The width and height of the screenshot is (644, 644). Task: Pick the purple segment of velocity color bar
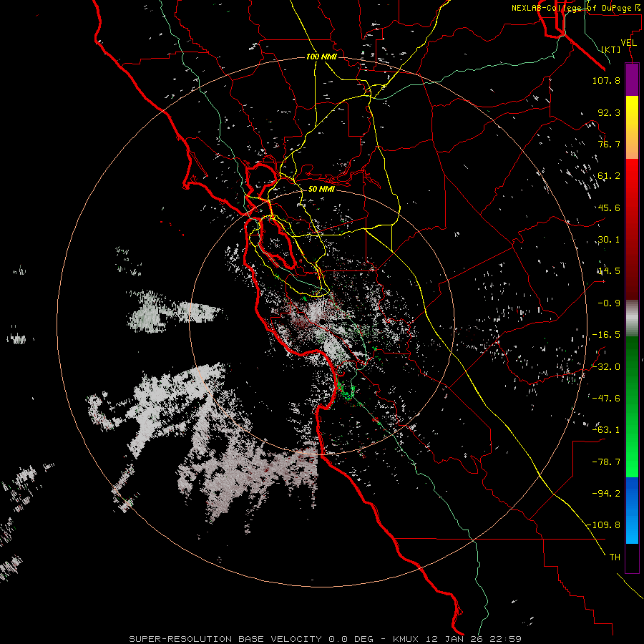[x=632, y=79]
